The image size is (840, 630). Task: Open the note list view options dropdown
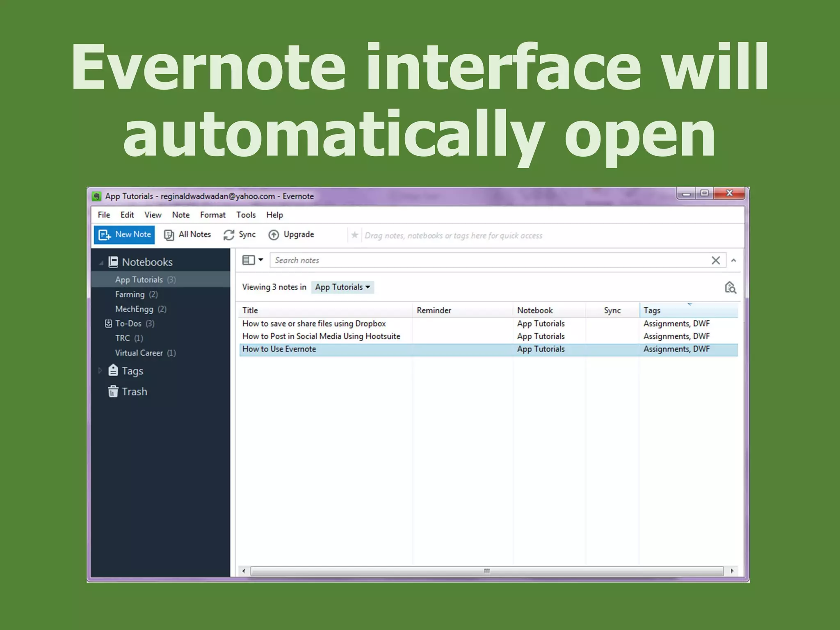tap(253, 260)
